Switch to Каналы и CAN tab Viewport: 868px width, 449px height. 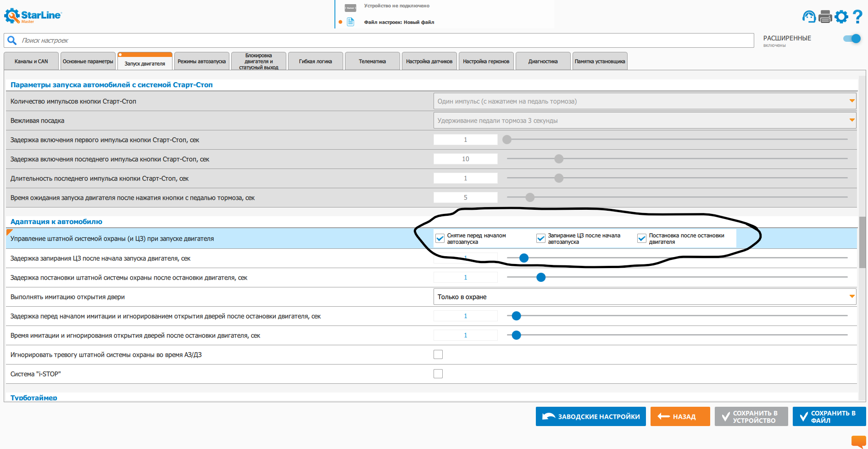(31, 61)
